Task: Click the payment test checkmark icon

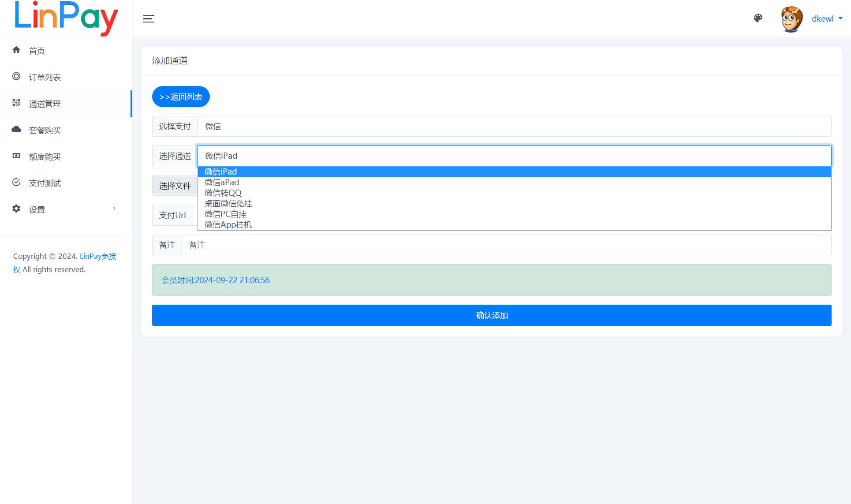Action: click(16, 182)
